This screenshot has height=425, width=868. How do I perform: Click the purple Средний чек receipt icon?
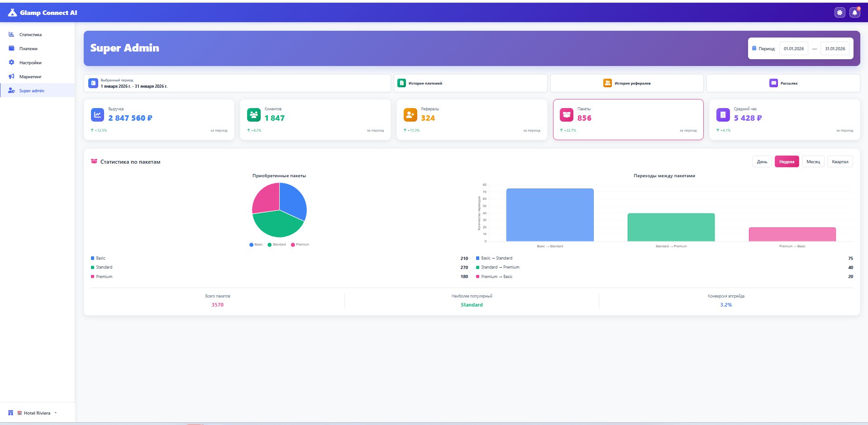coord(723,115)
